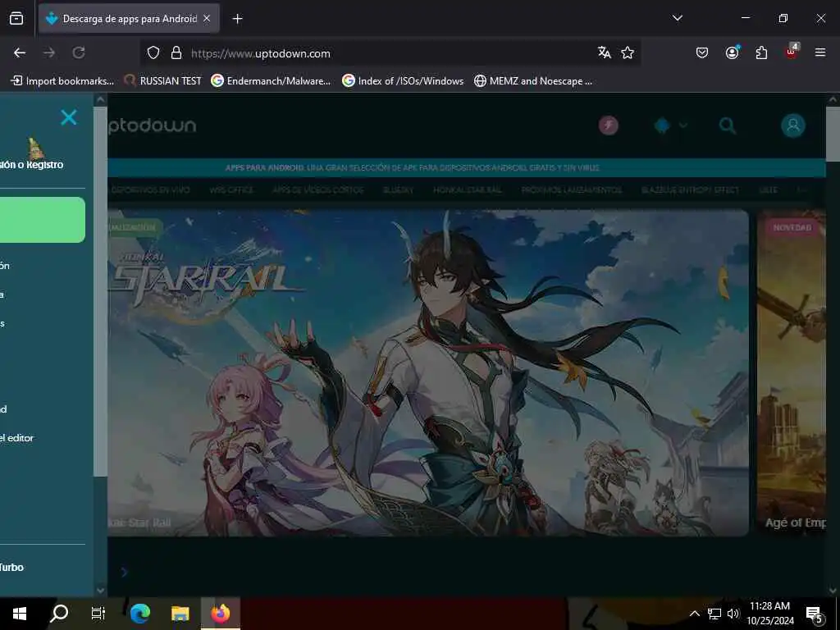Open "Apps de vídeos cortos" topic link
The height and width of the screenshot is (630, 840).
click(317, 190)
